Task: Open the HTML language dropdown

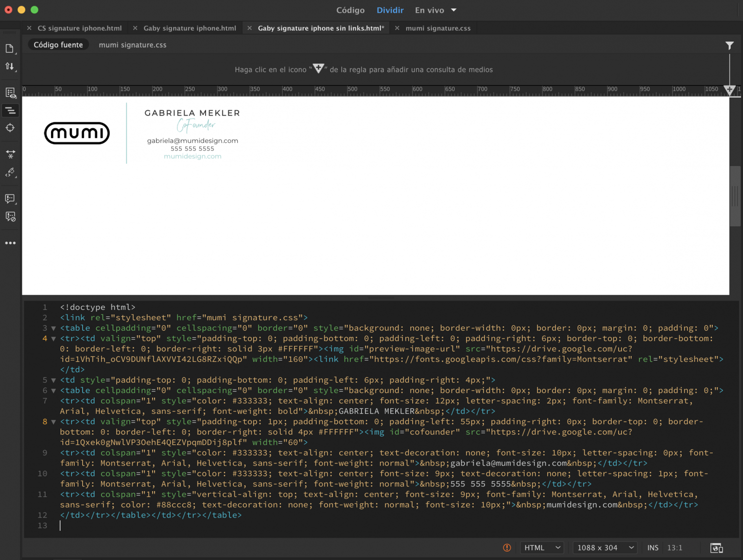Action: click(x=542, y=548)
